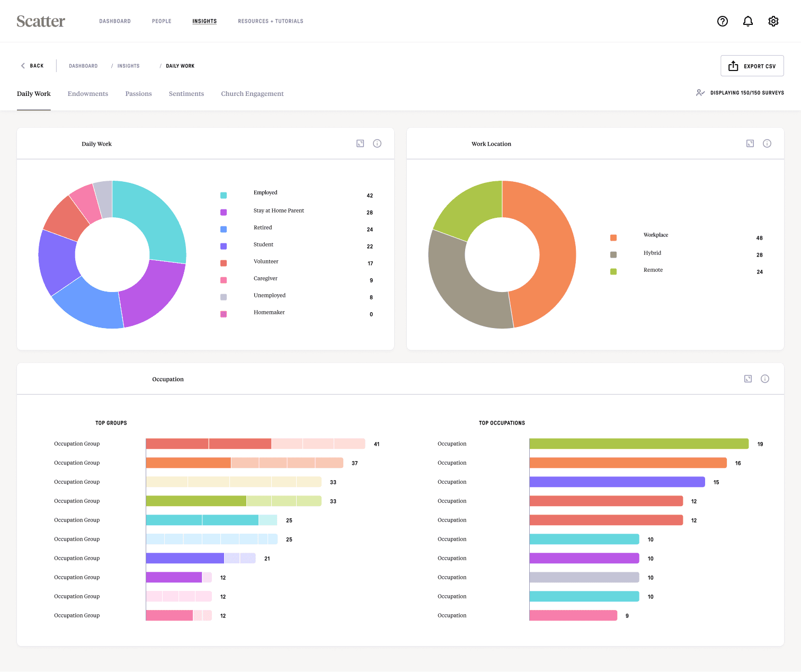Switch to the Church Engagement tab

(x=252, y=94)
